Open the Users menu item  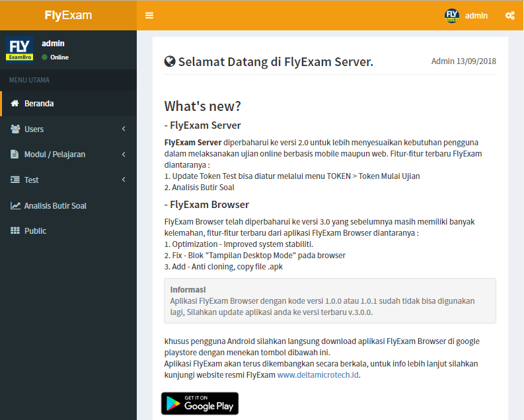[68, 129]
